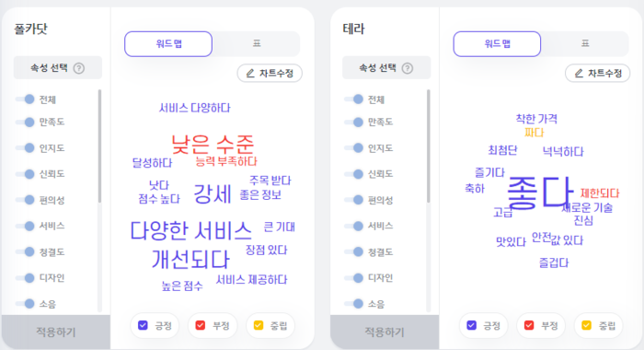Uncheck 부정 checkbox under 테라 word map
The height and width of the screenshot is (350, 644).
(529, 325)
